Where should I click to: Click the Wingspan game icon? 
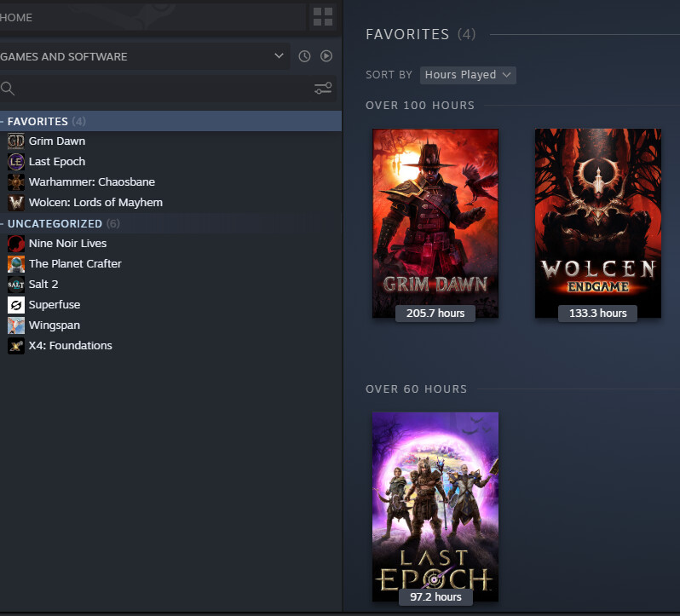point(16,325)
